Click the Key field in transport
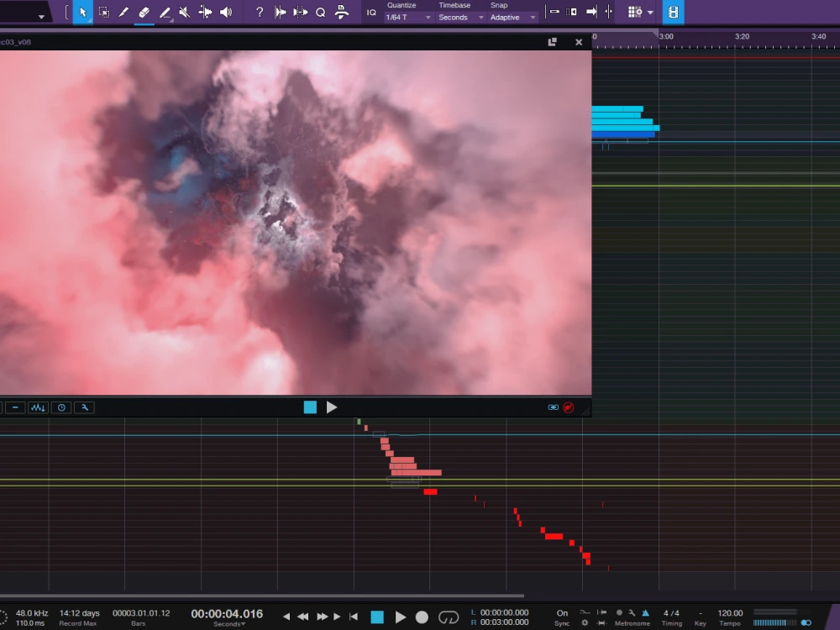This screenshot has width=840, height=630. [x=701, y=617]
